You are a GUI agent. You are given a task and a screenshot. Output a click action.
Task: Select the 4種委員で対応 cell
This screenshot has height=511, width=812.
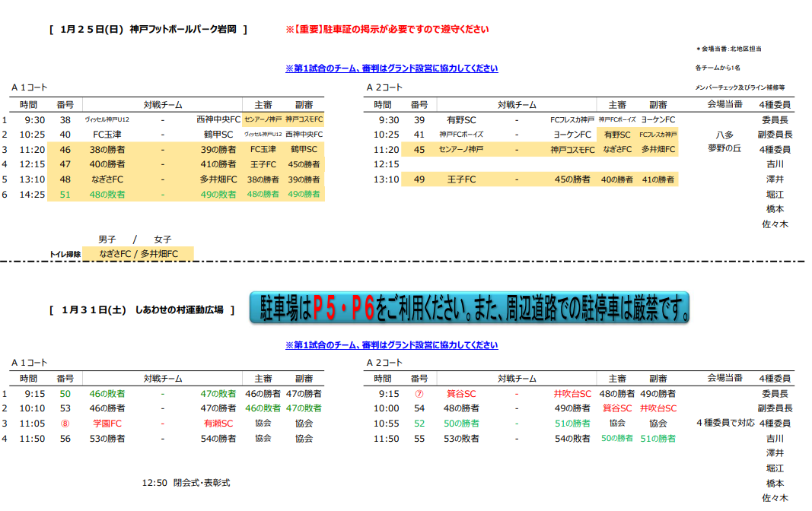[x=725, y=423]
